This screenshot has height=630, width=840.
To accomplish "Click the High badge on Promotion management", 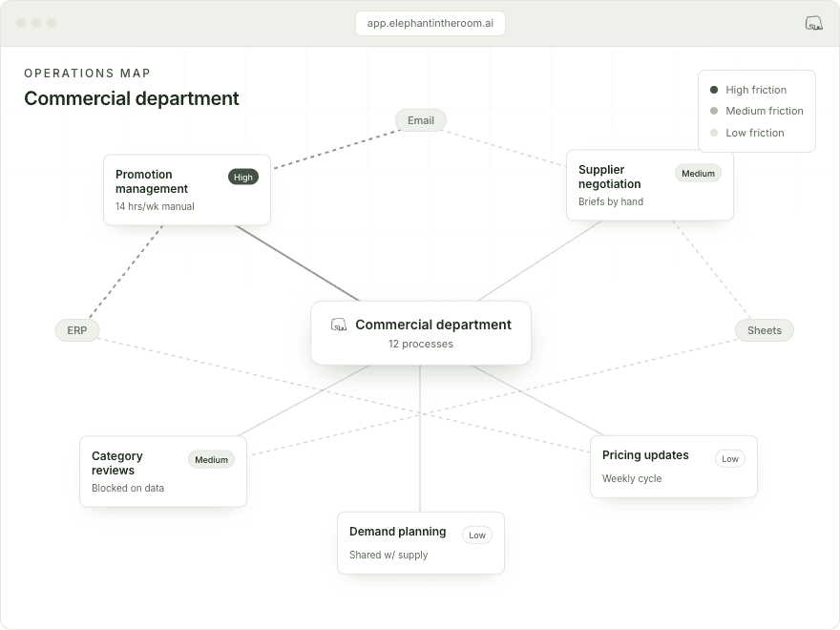I will click(x=243, y=177).
